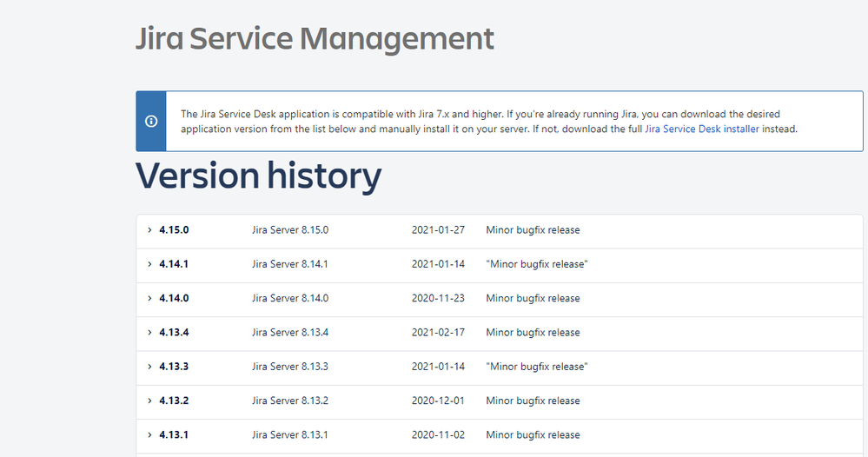This screenshot has height=457, width=868.
Task: Select version number 4.14.1
Action: pos(174,264)
